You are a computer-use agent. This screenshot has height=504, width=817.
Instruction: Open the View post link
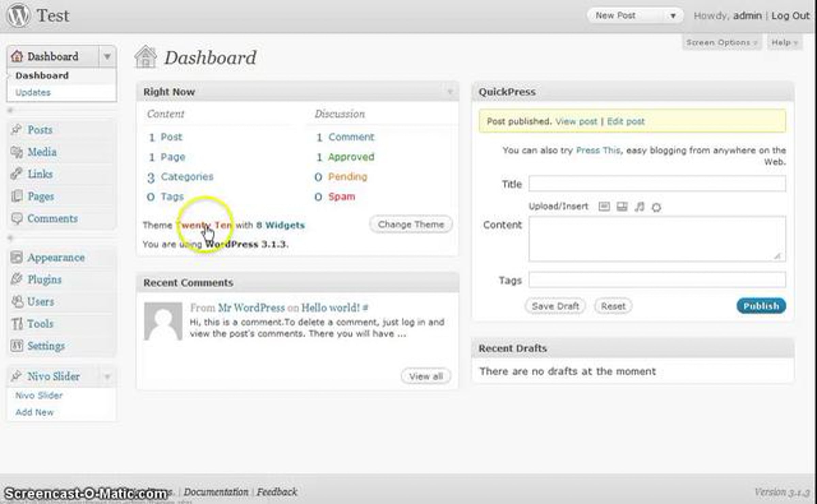[x=576, y=121]
